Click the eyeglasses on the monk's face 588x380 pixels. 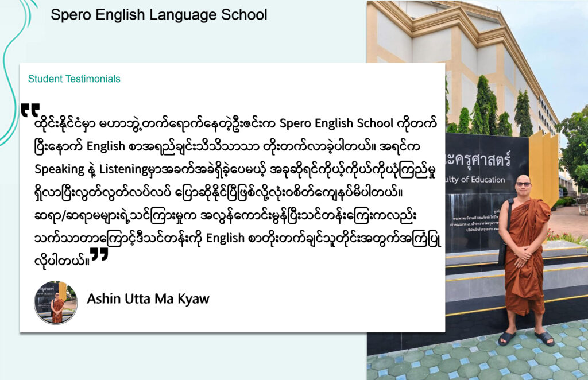(523, 184)
